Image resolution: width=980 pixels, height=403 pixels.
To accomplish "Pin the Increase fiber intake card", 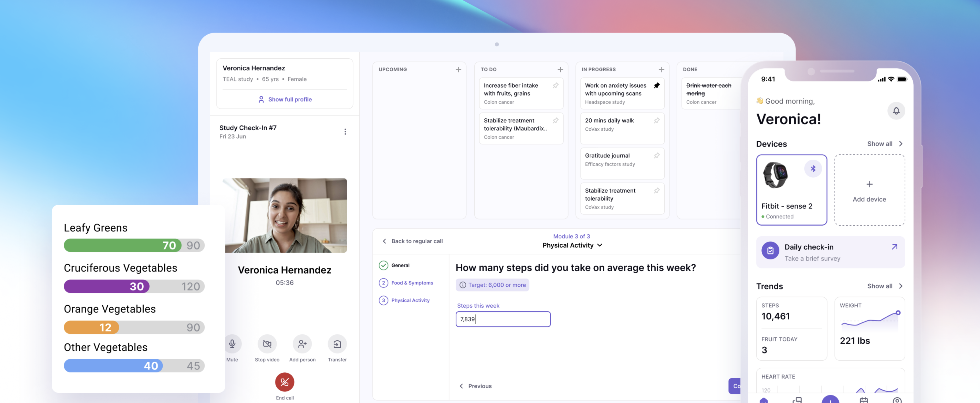I will (555, 86).
